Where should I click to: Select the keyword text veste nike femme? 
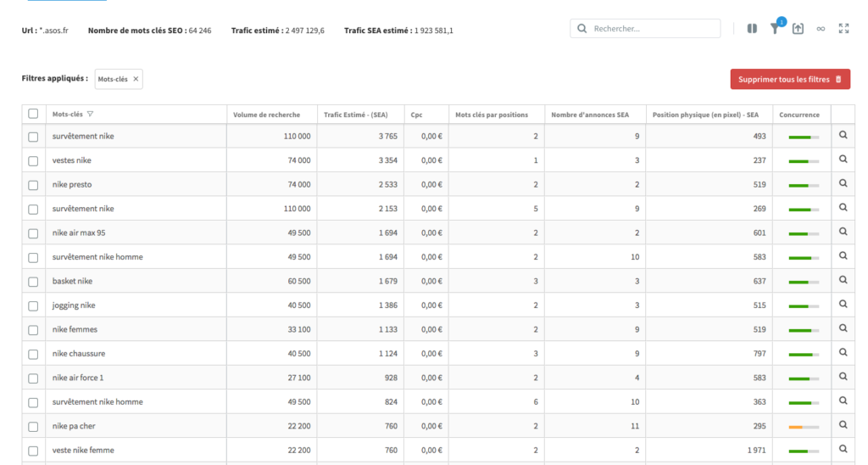pyautogui.click(x=83, y=450)
